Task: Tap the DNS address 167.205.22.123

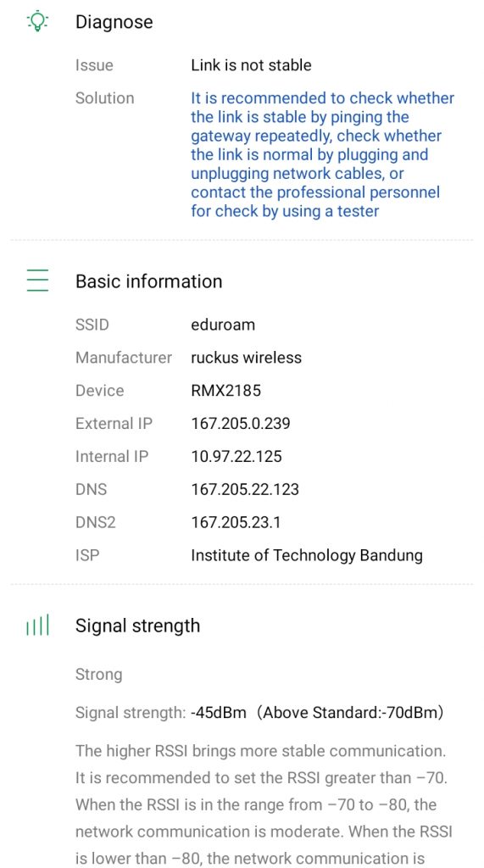Action: (x=245, y=489)
